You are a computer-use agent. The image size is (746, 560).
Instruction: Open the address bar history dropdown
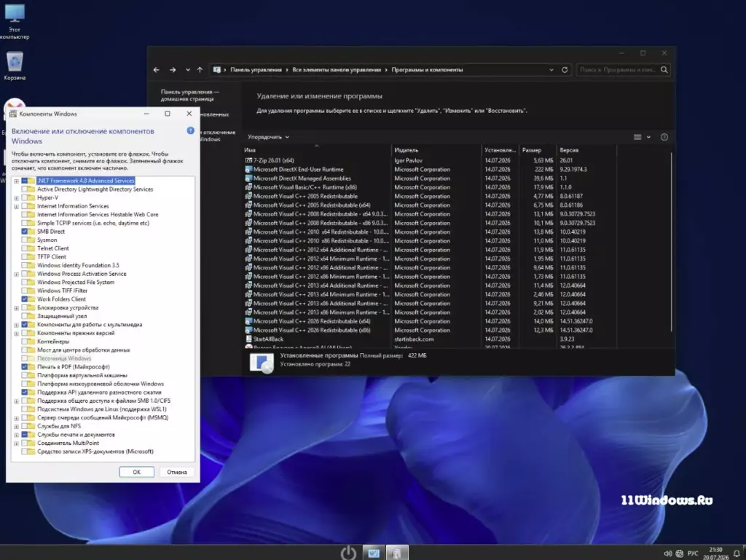[x=551, y=70]
